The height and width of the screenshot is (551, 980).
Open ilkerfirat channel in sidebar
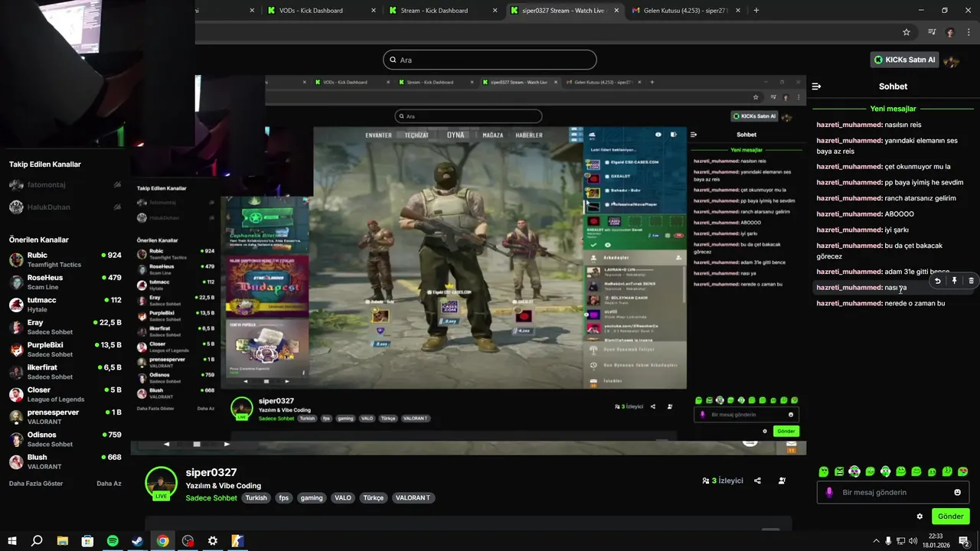click(65, 372)
